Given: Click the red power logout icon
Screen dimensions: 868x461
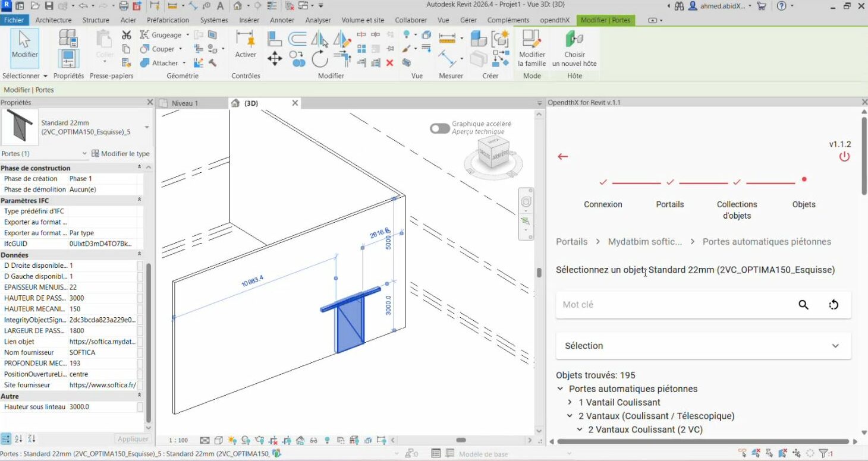Looking at the screenshot, I should 844,157.
